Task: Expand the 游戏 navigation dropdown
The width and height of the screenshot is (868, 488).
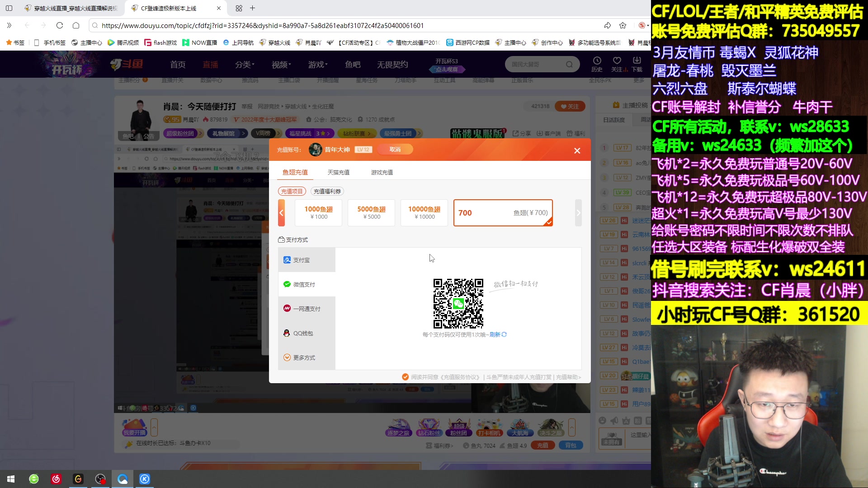Action: [x=318, y=65]
